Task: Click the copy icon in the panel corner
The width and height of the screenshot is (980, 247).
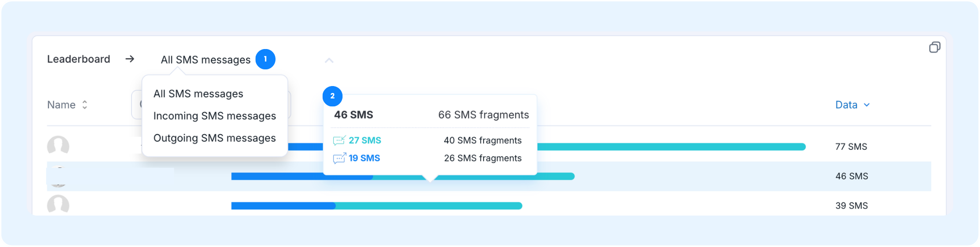Action: [x=935, y=47]
